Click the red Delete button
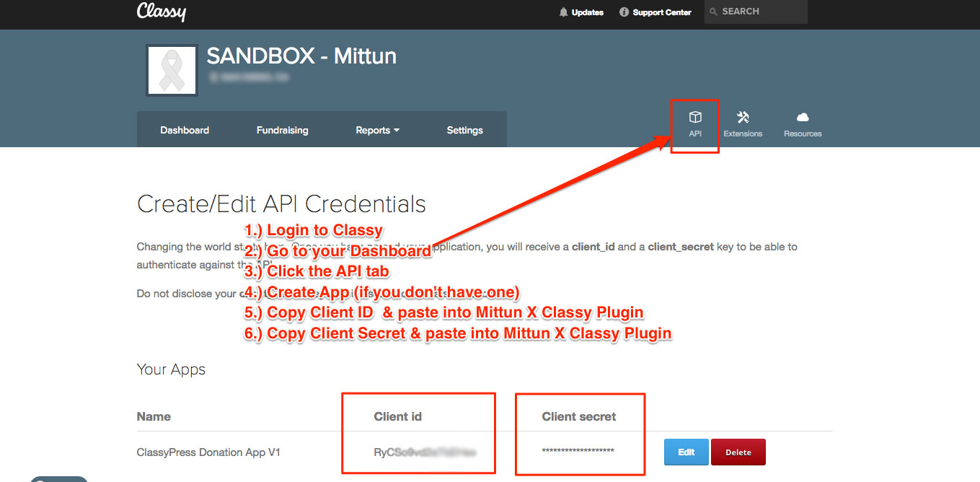The image size is (980, 482). click(x=738, y=452)
